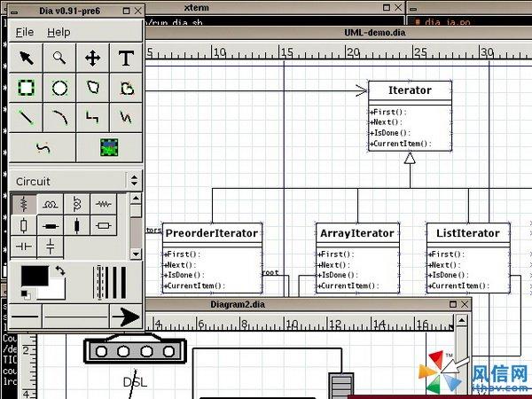Open the start arrow style selector
The width and height of the screenshot is (532, 399).
[x=25, y=317]
